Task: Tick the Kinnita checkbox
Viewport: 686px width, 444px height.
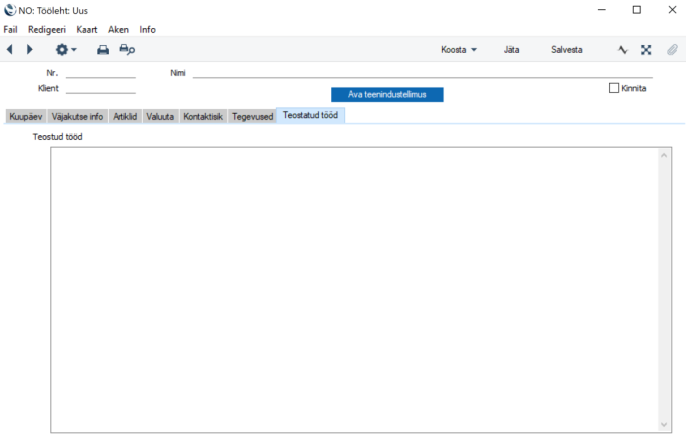Action: click(x=614, y=88)
